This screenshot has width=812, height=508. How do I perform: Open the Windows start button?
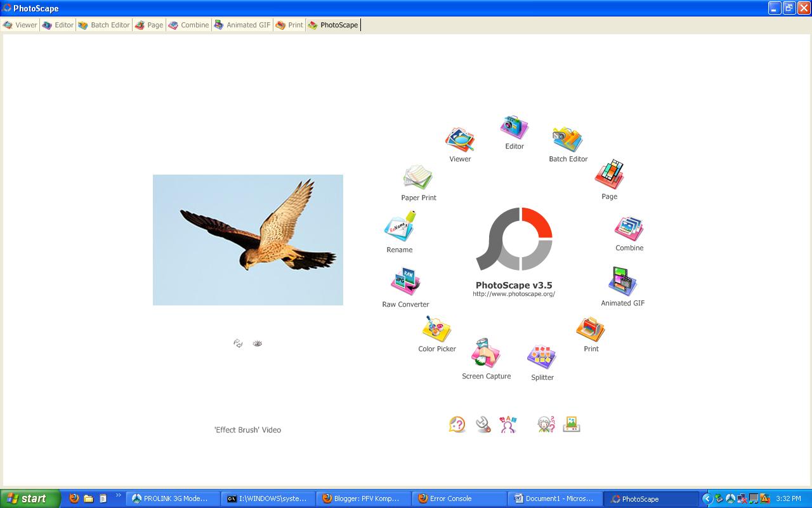click(30, 498)
